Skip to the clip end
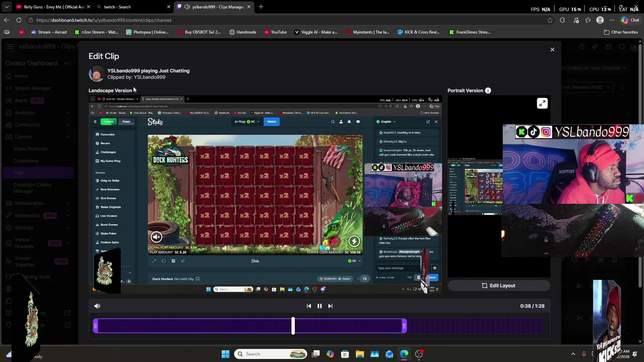This screenshot has width=644, height=362. click(x=330, y=306)
